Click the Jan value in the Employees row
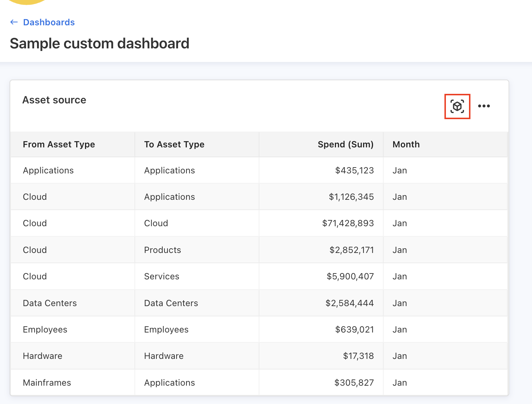 tap(399, 329)
